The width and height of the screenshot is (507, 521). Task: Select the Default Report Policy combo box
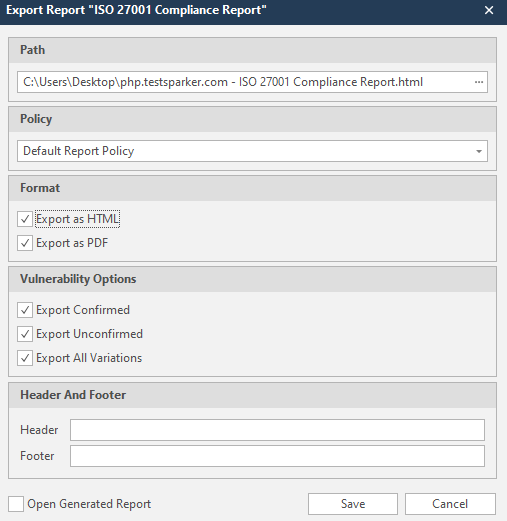click(252, 151)
